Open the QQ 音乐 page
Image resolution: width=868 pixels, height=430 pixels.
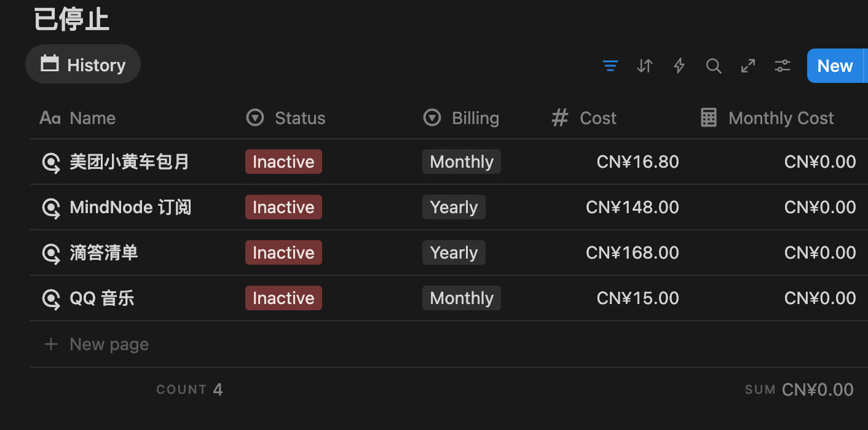tap(102, 299)
